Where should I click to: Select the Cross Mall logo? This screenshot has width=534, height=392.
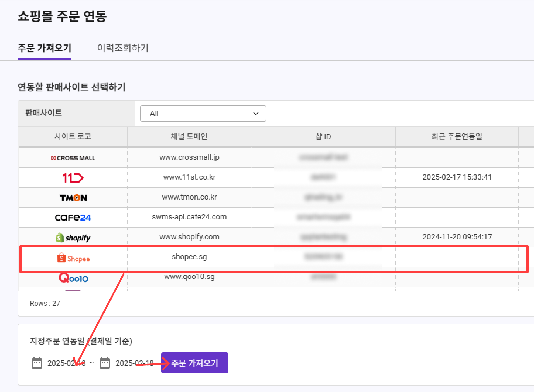point(73,158)
